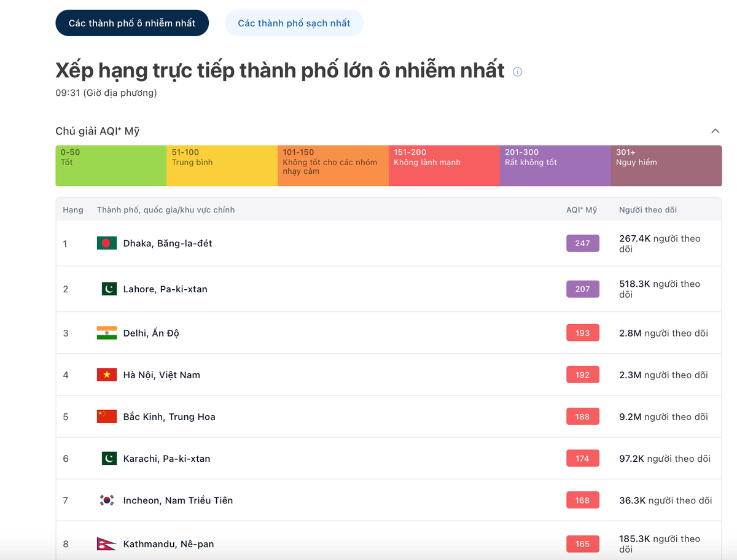737x560 pixels.
Task: Click the AQI badge 247 for Dhaka
Action: click(582, 243)
